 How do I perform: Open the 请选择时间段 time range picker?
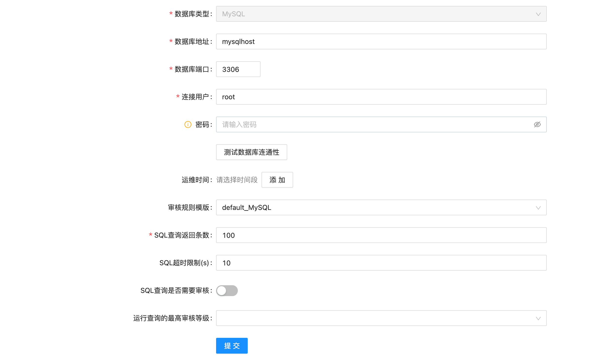(236, 180)
